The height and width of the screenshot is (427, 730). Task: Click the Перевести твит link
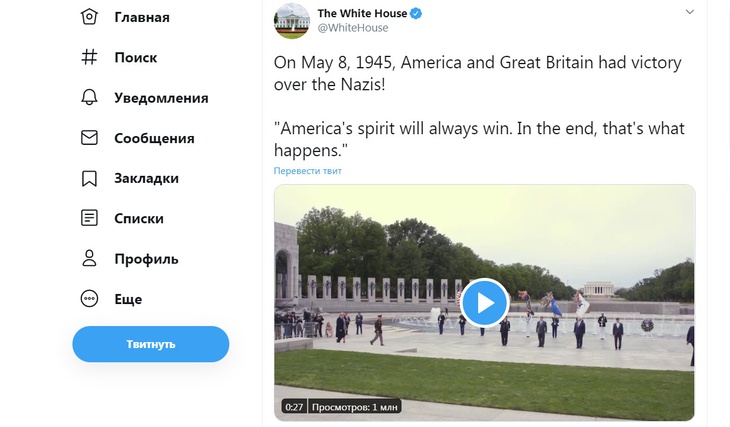click(x=308, y=171)
